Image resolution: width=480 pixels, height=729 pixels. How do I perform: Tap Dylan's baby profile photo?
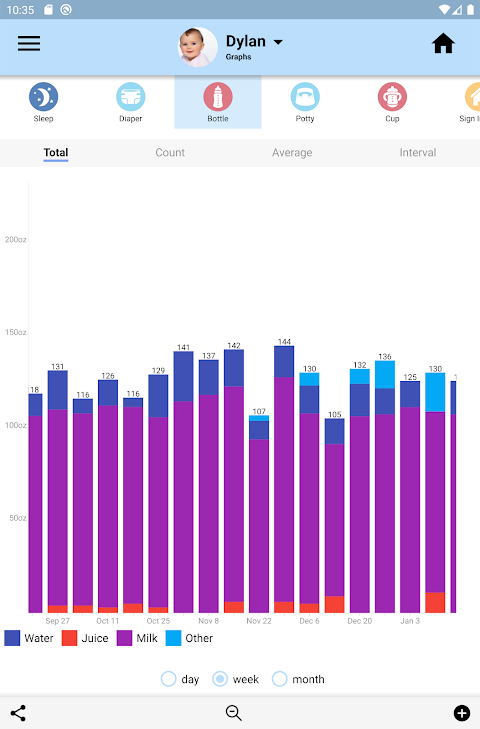198,46
